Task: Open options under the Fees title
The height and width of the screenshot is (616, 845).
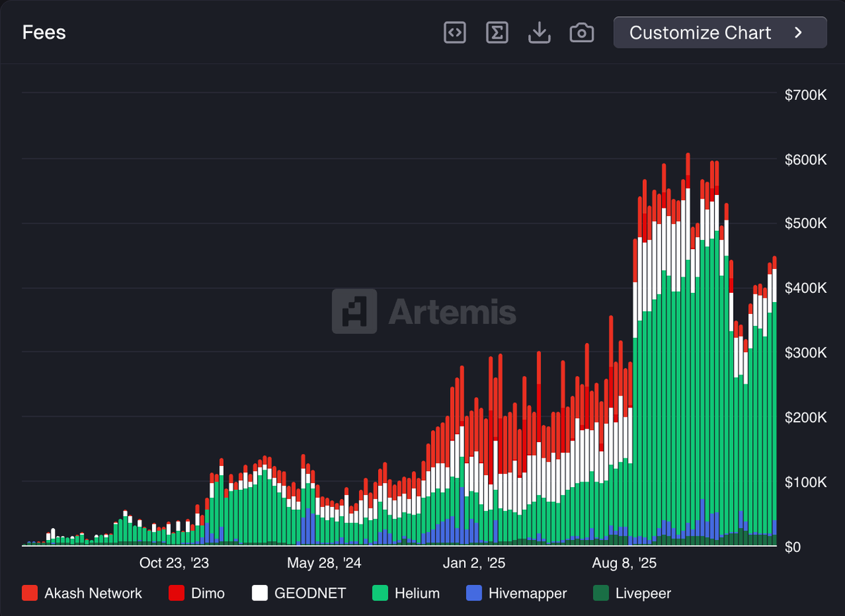Action: point(44,32)
